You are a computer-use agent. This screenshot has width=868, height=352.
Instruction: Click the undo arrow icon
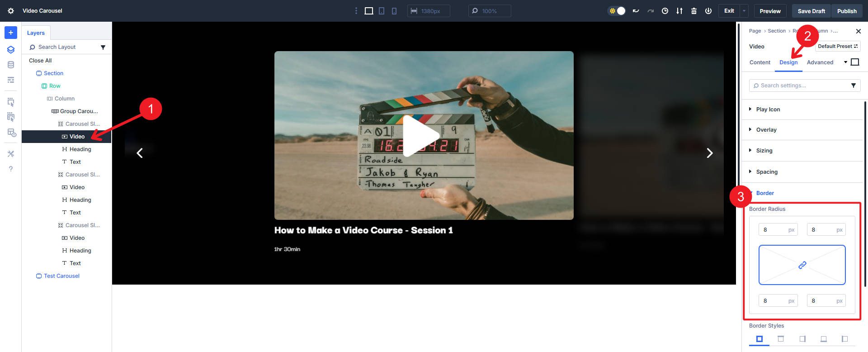point(636,11)
